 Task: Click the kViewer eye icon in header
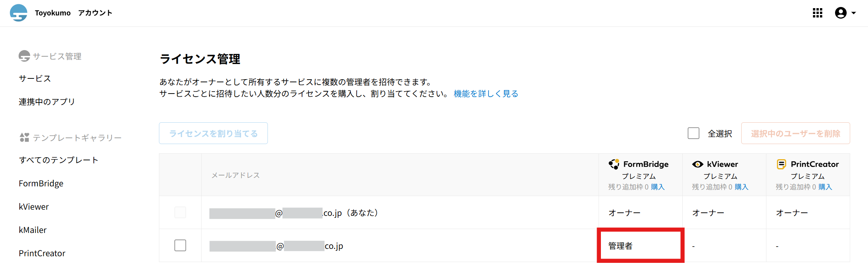coord(697,164)
